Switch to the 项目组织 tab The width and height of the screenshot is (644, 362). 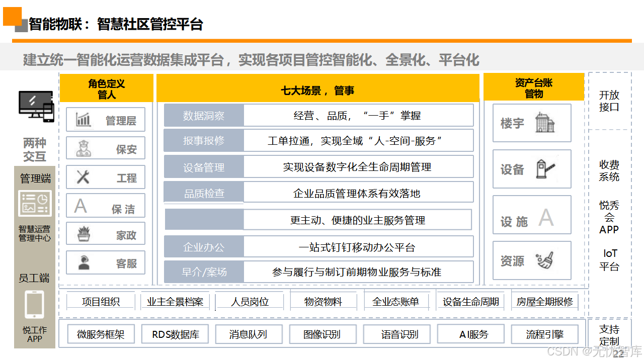pyautogui.click(x=100, y=301)
